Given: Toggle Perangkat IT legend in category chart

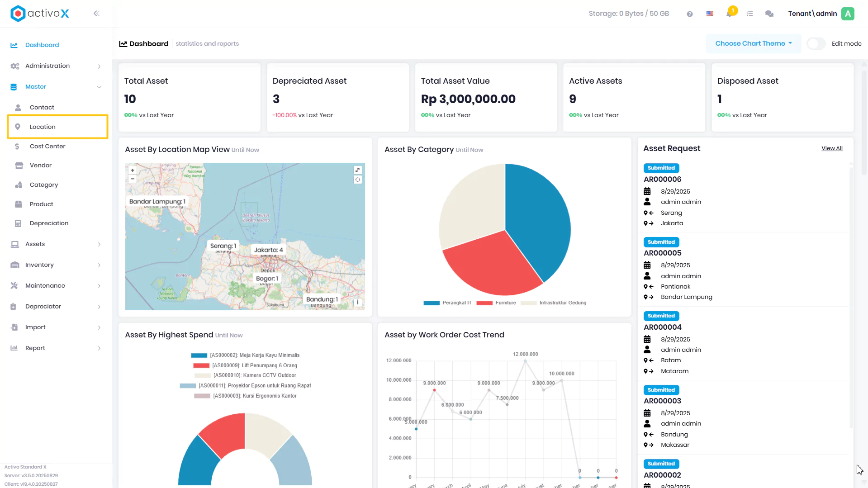Looking at the screenshot, I should 448,303.
